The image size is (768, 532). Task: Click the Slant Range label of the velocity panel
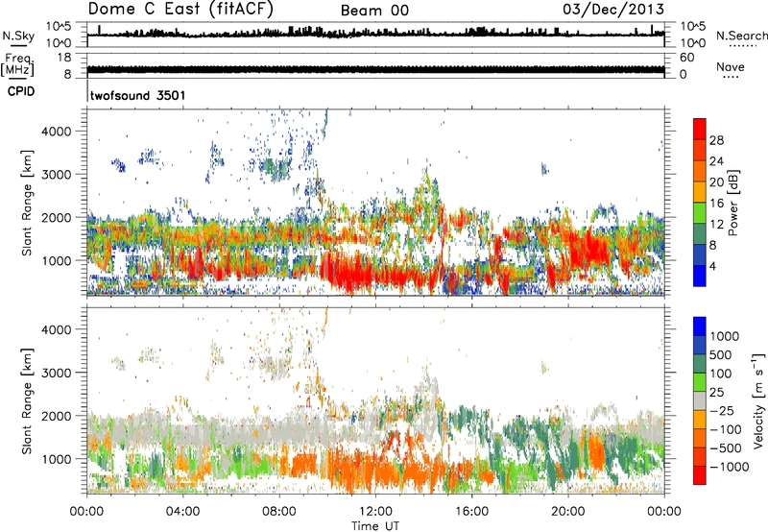tap(27, 400)
